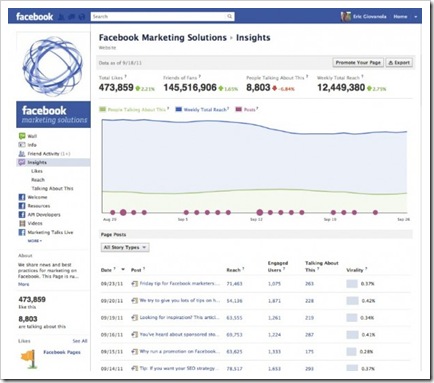Click the Videos film icon
This screenshot has width=434, height=383.
[22, 223]
